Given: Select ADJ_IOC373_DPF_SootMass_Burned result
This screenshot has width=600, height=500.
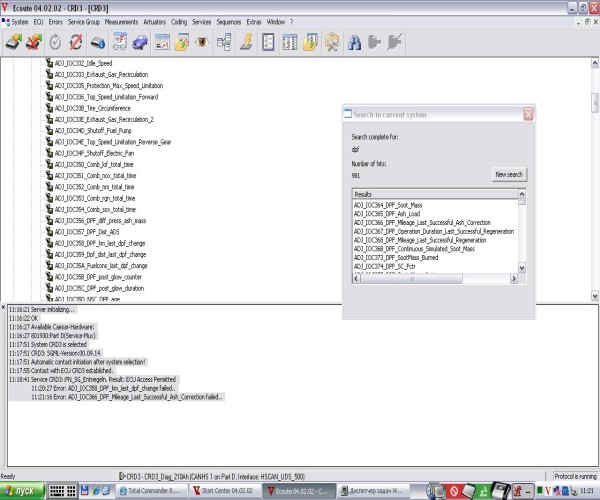Looking at the screenshot, I should [396, 257].
